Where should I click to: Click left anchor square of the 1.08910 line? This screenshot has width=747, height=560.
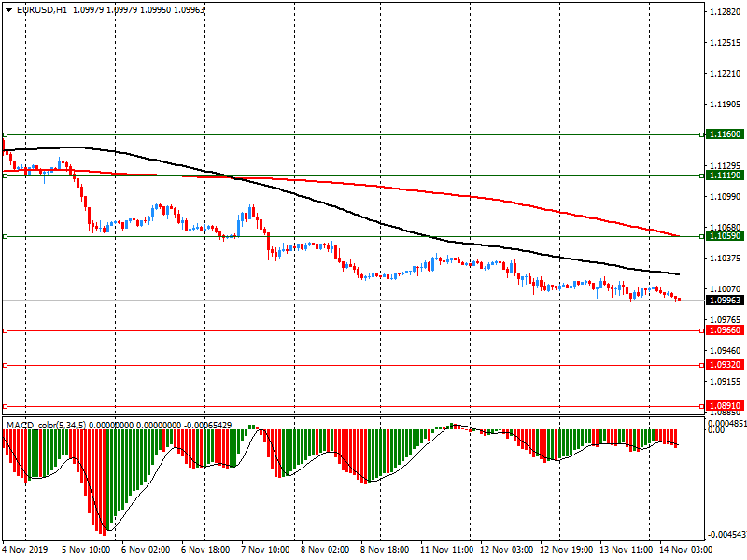(x=5, y=406)
